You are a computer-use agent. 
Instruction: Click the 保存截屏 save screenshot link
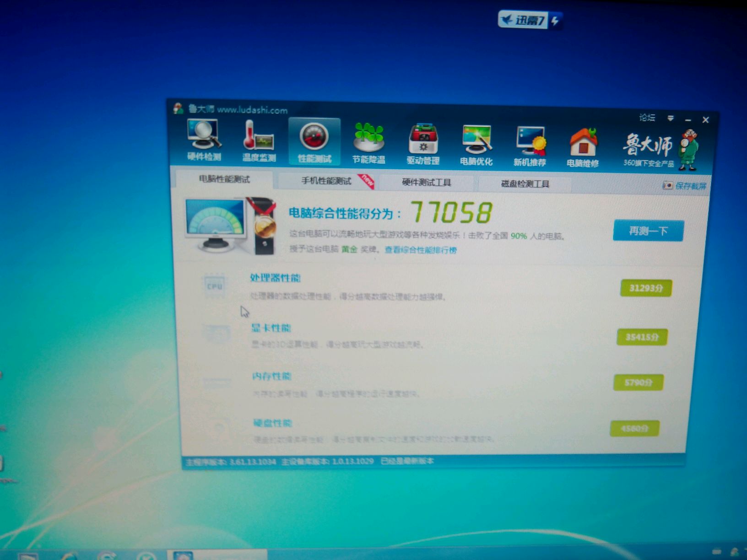pyautogui.click(x=685, y=186)
